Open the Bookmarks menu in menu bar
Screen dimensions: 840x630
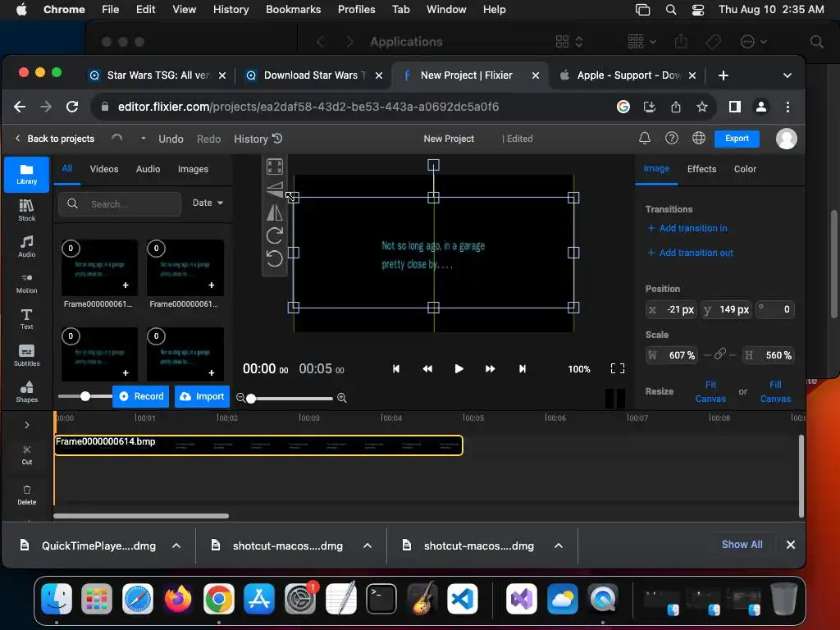[293, 9]
